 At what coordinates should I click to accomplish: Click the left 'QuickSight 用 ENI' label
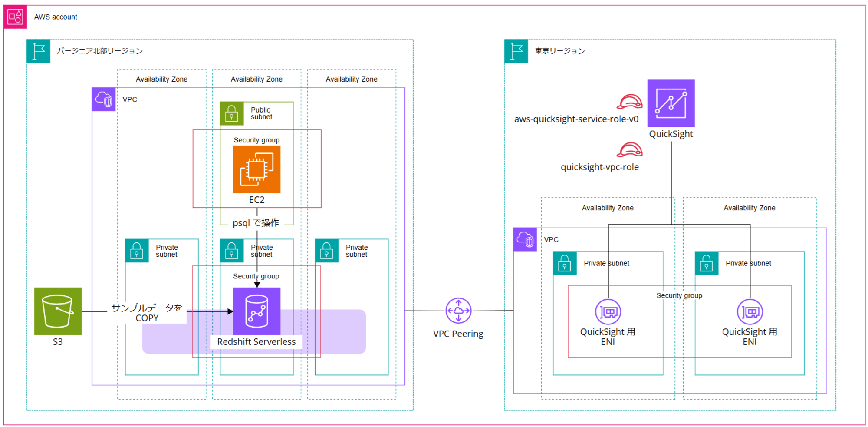pos(608,337)
